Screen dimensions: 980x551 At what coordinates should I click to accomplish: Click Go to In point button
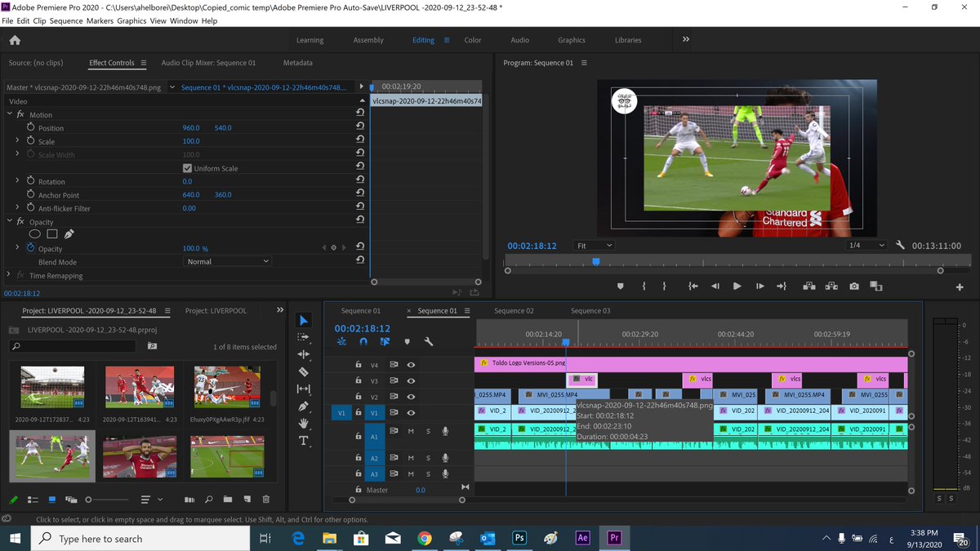[693, 286]
